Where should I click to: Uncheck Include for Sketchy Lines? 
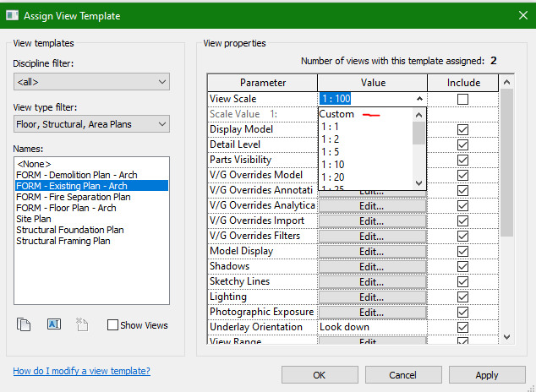coord(462,281)
